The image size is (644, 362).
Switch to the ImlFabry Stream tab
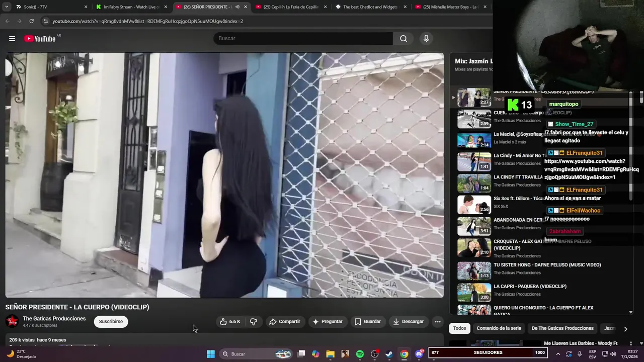(132, 7)
